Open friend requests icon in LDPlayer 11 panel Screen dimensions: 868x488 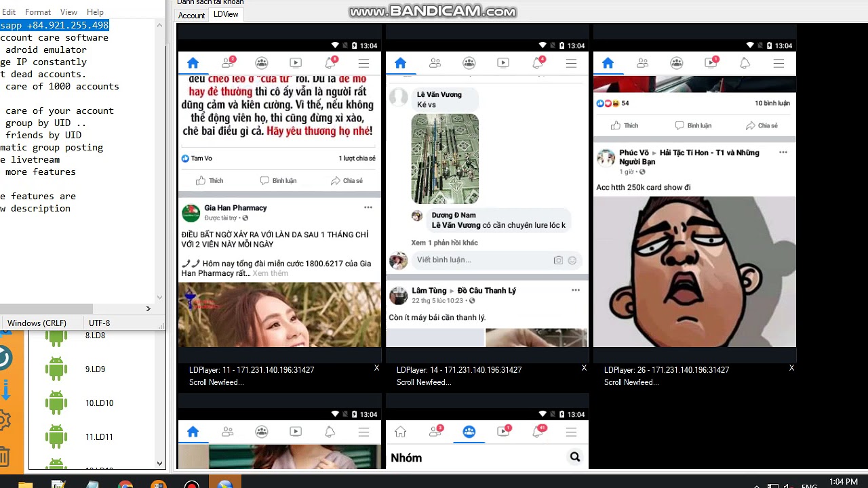coord(228,63)
